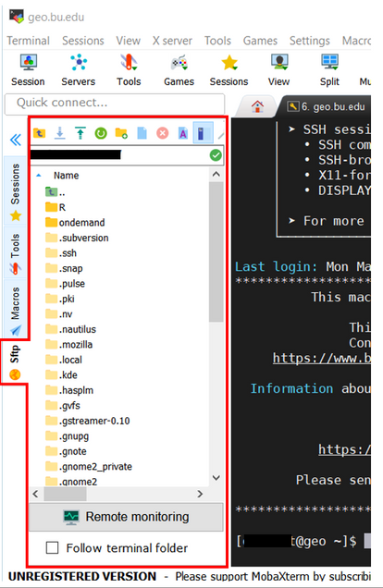Click the https://www.b link in terminal
This screenshot has height=588, width=383.
click(322, 358)
